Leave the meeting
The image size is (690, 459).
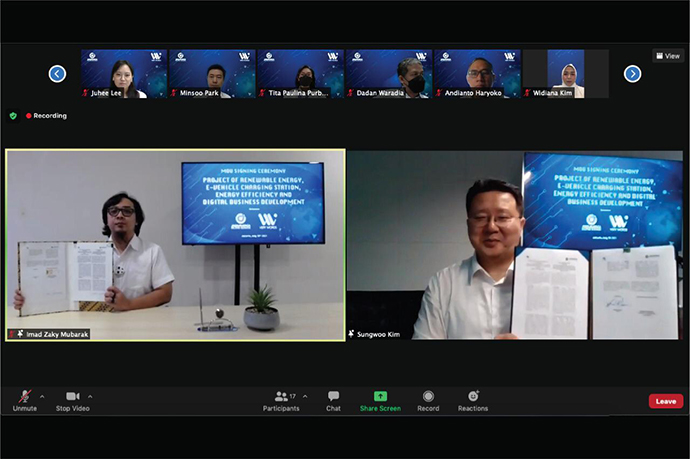tap(665, 401)
